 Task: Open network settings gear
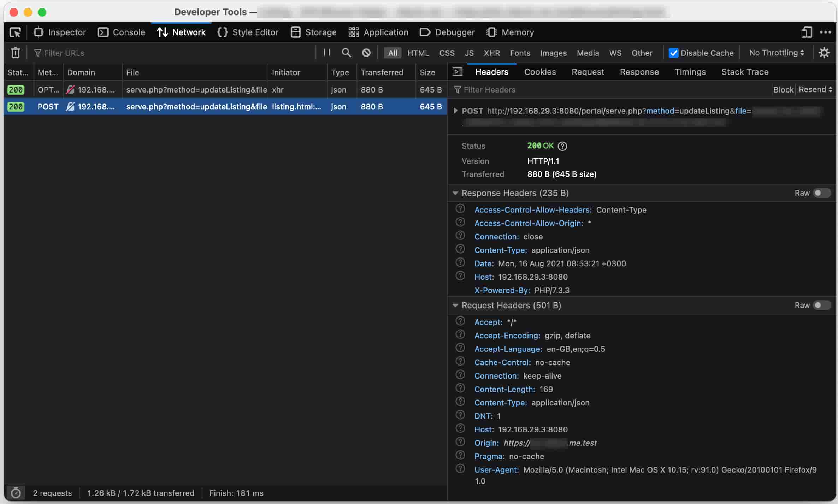click(824, 53)
